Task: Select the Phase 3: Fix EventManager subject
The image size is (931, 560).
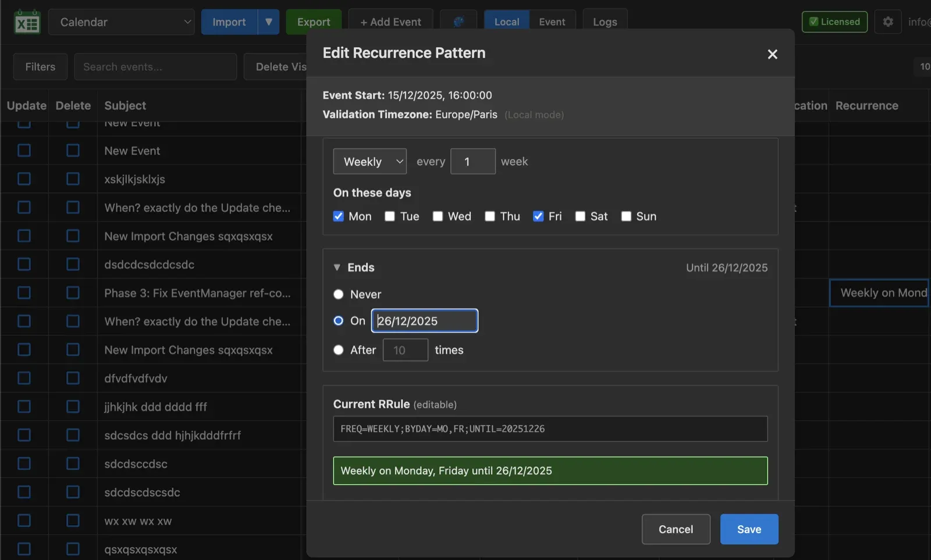Action: tap(197, 293)
